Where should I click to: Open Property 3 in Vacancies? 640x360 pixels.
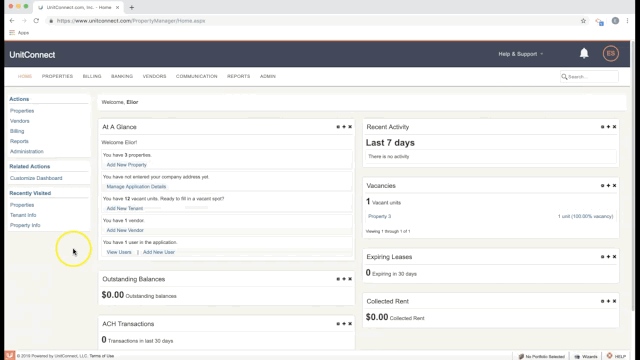(379, 216)
